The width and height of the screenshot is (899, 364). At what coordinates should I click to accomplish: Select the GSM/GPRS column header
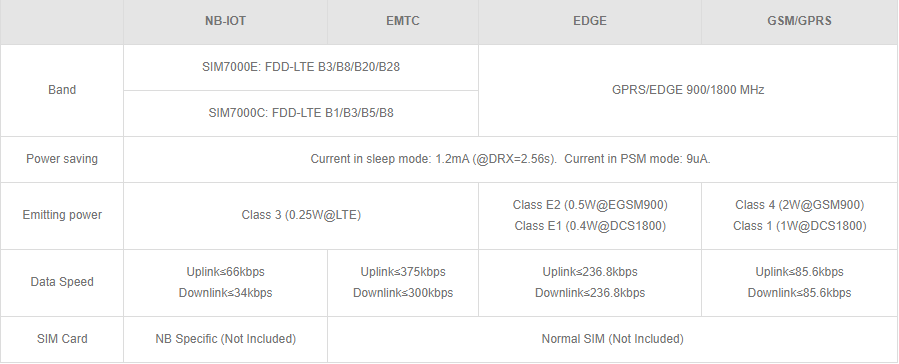[799, 21]
